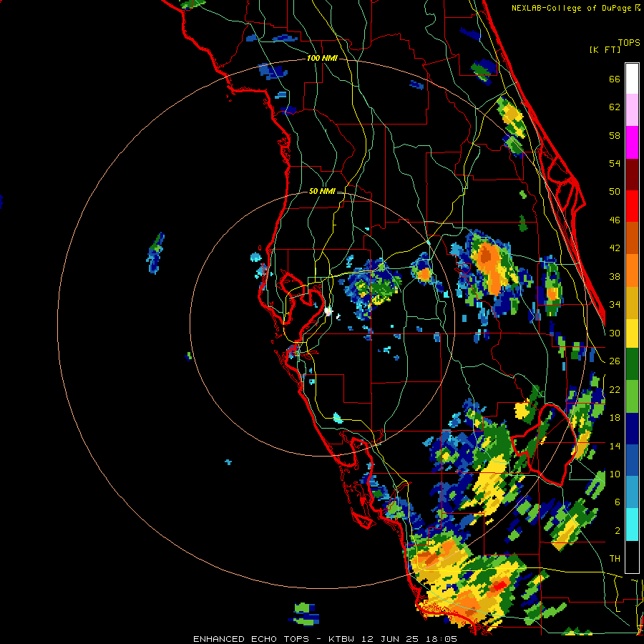This screenshot has height=644, width=644.
Task: Click the 34 value on the legend
Action: tap(615, 305)
